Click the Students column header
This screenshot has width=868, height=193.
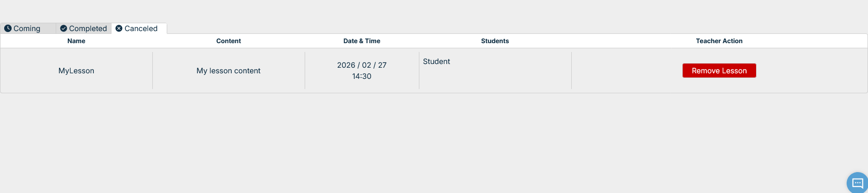coord(495,41)
